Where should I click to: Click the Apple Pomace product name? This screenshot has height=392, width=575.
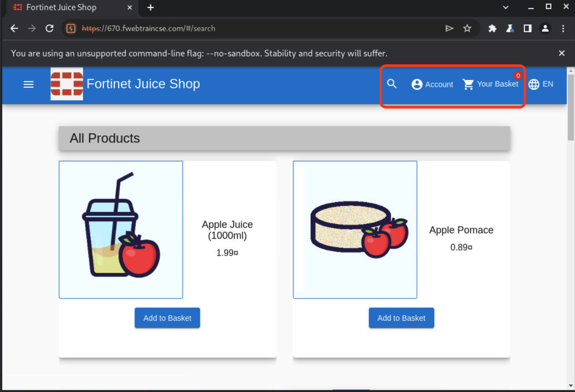(x=461, y=230)
